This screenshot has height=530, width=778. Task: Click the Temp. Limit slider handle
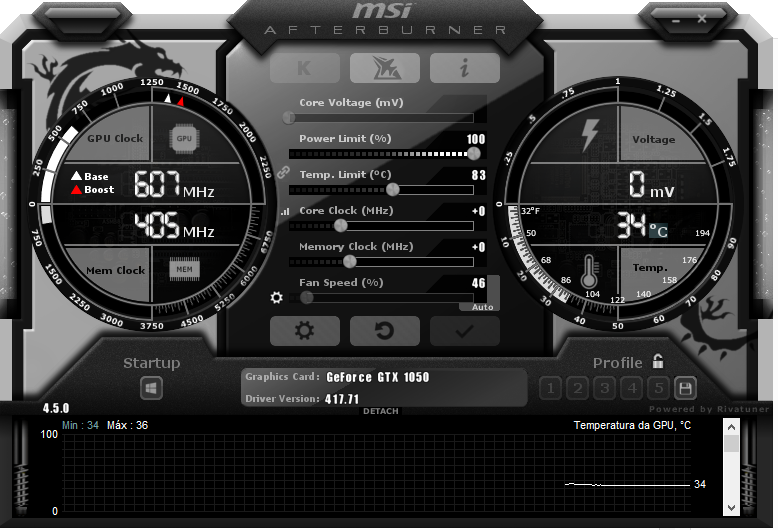(x=392, y=189)
